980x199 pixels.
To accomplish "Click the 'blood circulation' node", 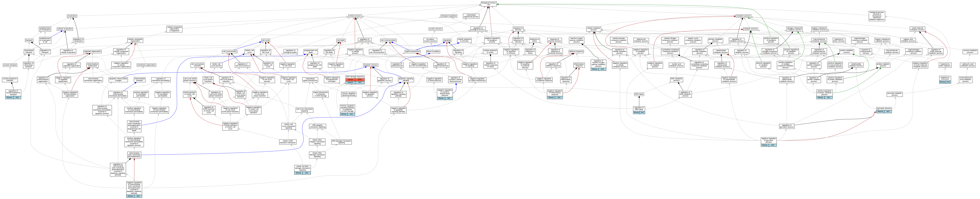I will coord(433,51).
